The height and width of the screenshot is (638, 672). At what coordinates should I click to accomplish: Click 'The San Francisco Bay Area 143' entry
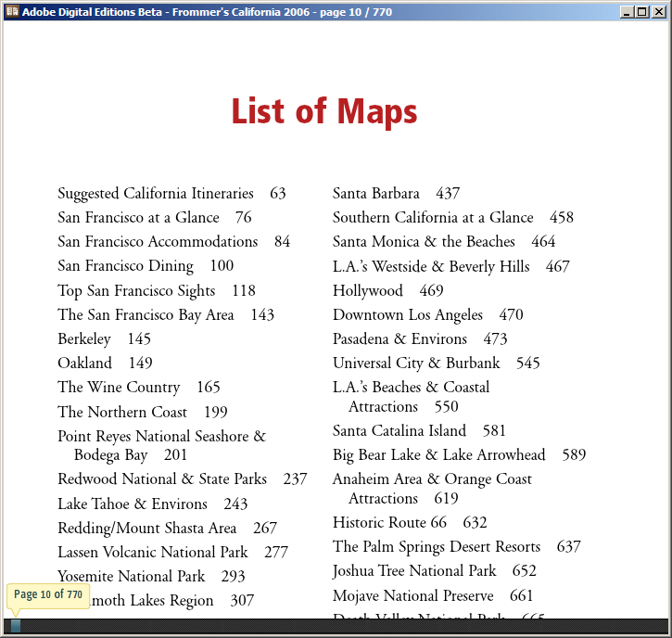tap(166, 315)
